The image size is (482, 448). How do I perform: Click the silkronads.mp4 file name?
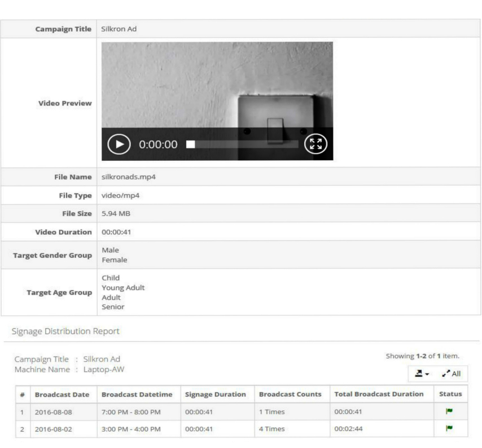pos(129,177)
